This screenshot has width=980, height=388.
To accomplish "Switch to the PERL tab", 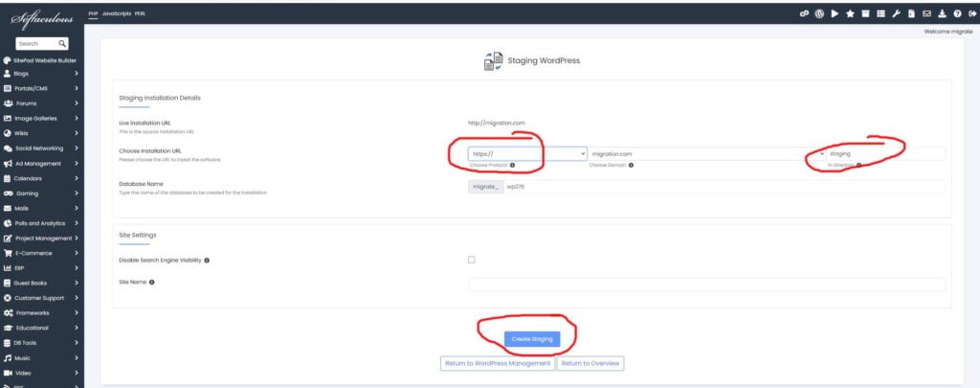I will [140, 13].
